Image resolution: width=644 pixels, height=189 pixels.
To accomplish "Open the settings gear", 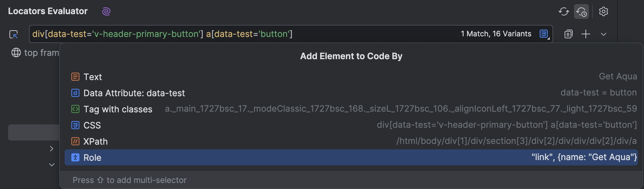I will tap(604, 11).
